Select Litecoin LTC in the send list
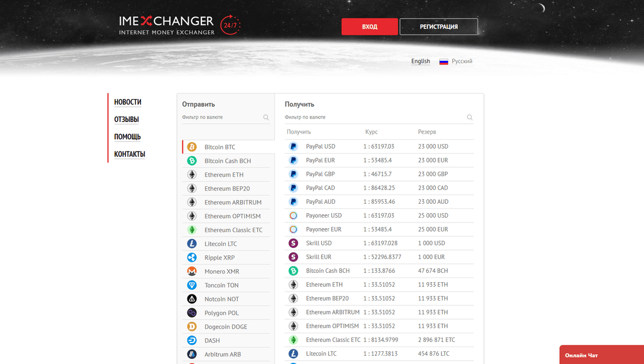Viewport: 644px width, 364px height. click(x=220, y=244)
